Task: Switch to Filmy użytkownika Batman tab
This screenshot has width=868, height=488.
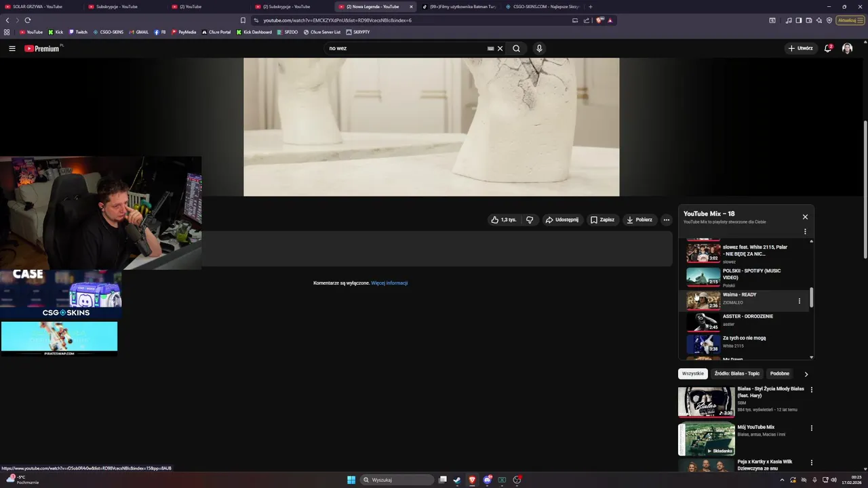Action: (460, 7)
